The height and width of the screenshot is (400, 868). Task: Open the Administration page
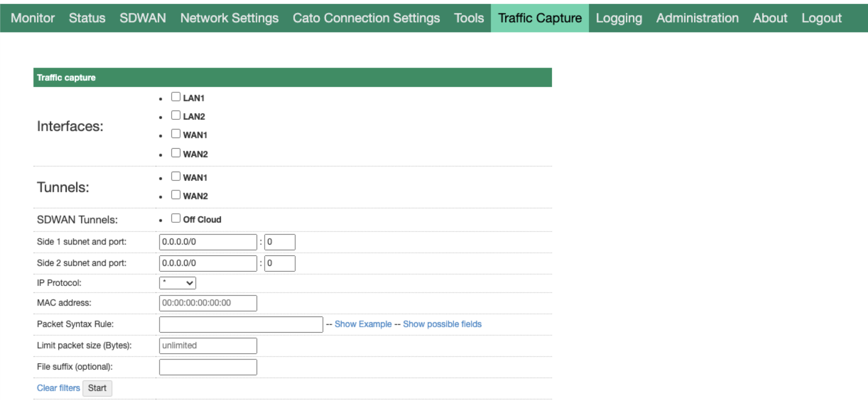pos(697,18)
